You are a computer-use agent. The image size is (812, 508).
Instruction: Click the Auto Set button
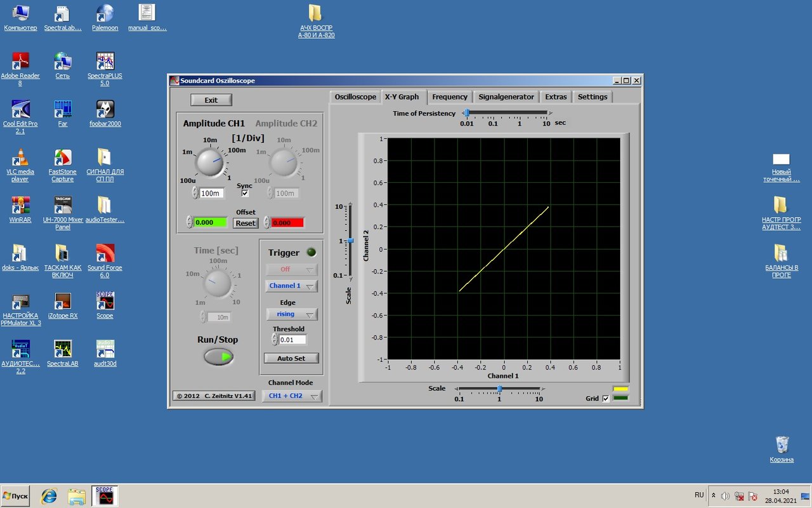click(x=291, y=358)
